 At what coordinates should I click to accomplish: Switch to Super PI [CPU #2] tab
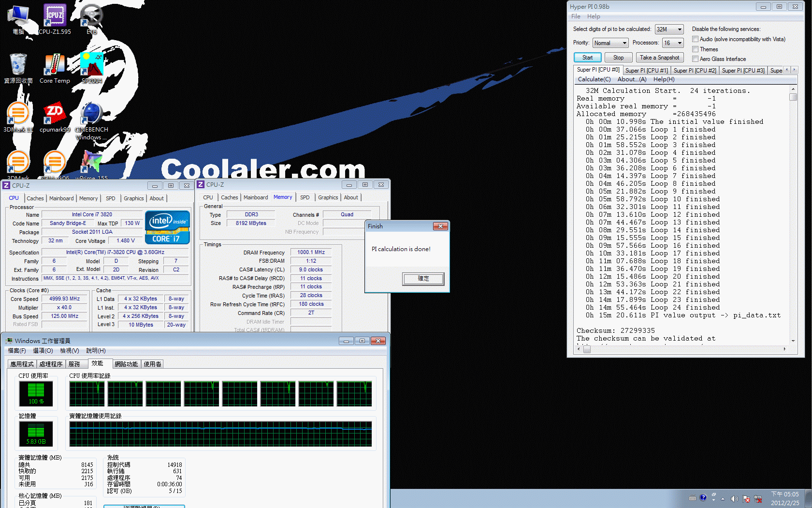pos(695,71)
